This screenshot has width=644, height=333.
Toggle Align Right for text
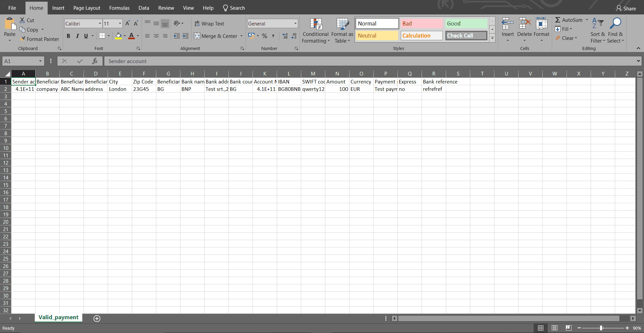tap(165, 36)
